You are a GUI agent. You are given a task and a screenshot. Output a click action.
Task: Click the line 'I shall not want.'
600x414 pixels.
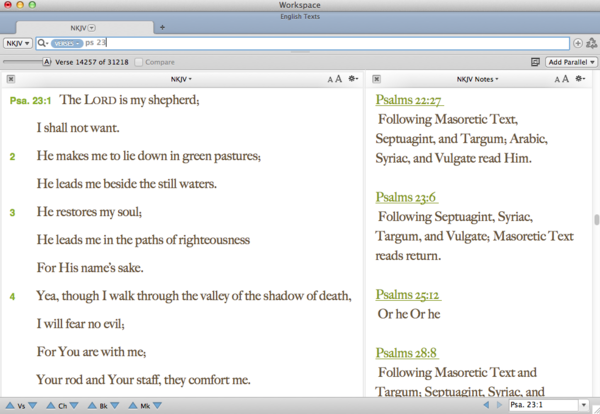(78, 128)
